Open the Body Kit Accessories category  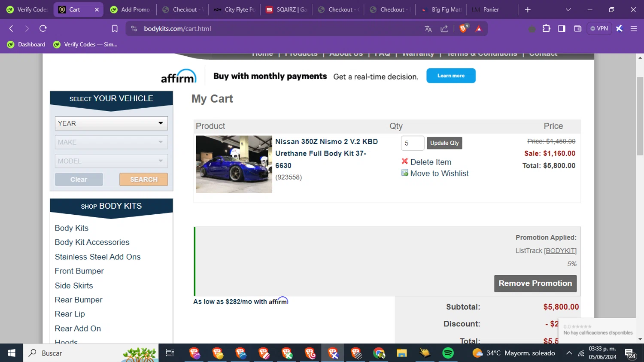(92, 242)
